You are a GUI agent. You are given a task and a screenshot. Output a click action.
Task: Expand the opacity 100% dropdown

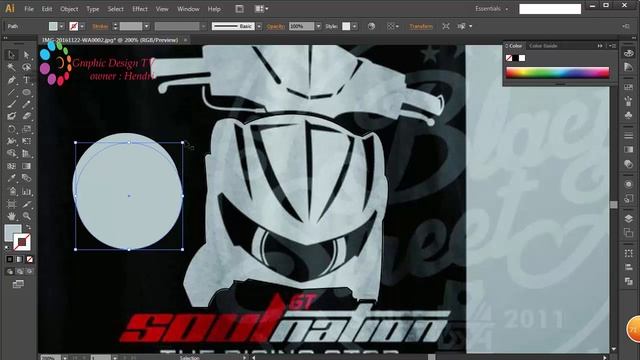[x=318, y=26]
